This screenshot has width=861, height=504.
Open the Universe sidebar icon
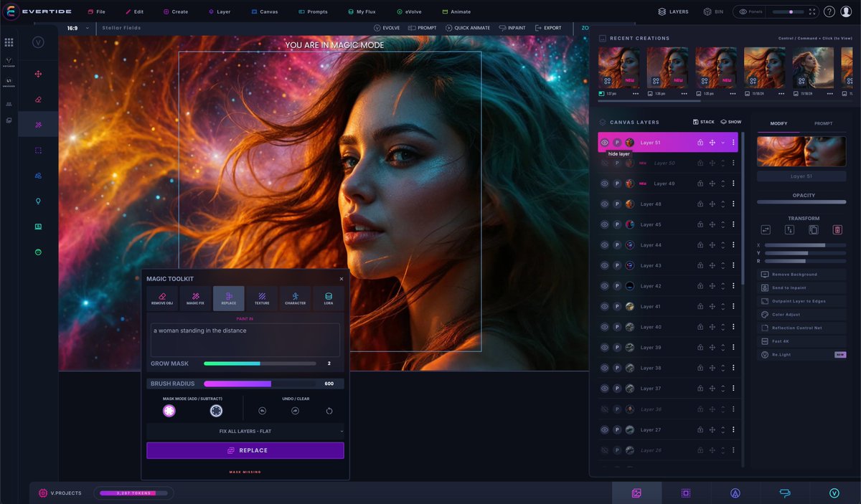(x=9, y=82)
